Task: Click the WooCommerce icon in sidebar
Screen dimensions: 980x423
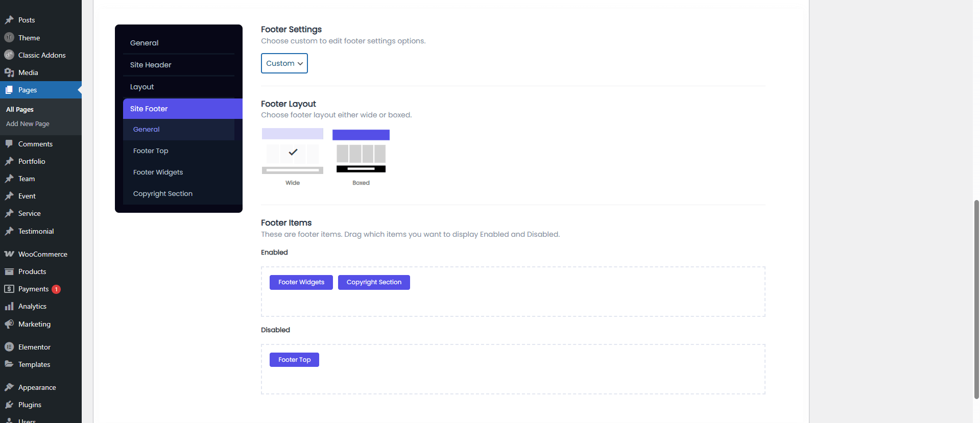Action: pyautogui.click(x=9, y=254)
